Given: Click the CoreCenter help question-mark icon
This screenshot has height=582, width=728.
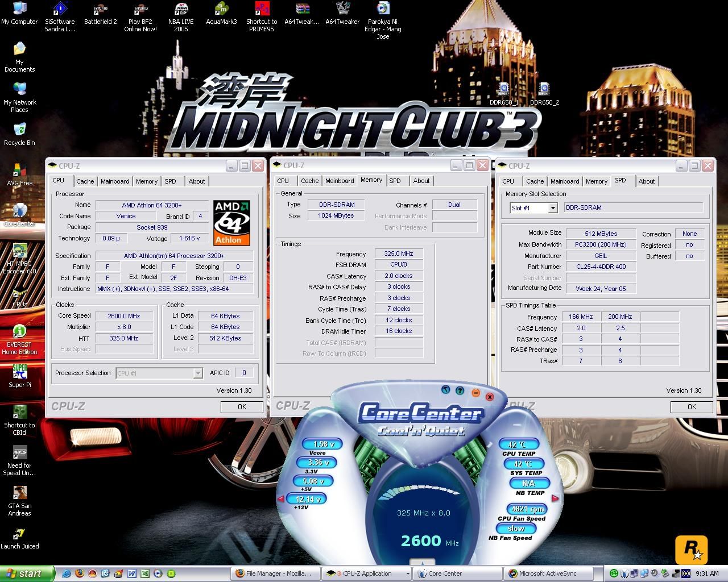Looking at the screenshot, I should [x=460, y=391].
